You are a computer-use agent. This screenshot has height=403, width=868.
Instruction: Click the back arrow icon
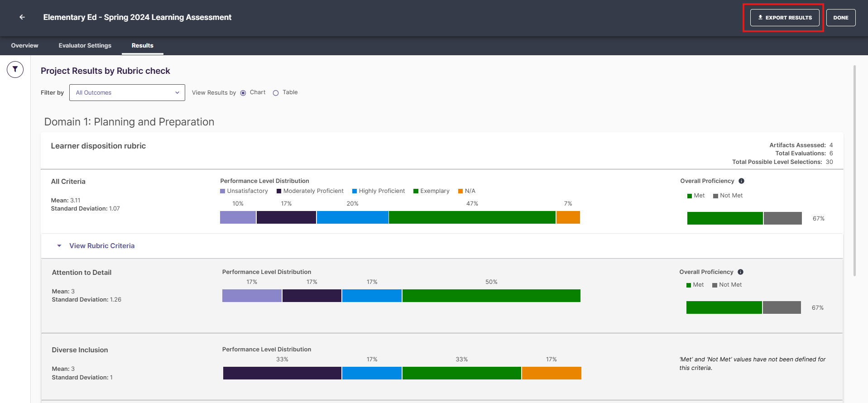click(x=22, y=17)
